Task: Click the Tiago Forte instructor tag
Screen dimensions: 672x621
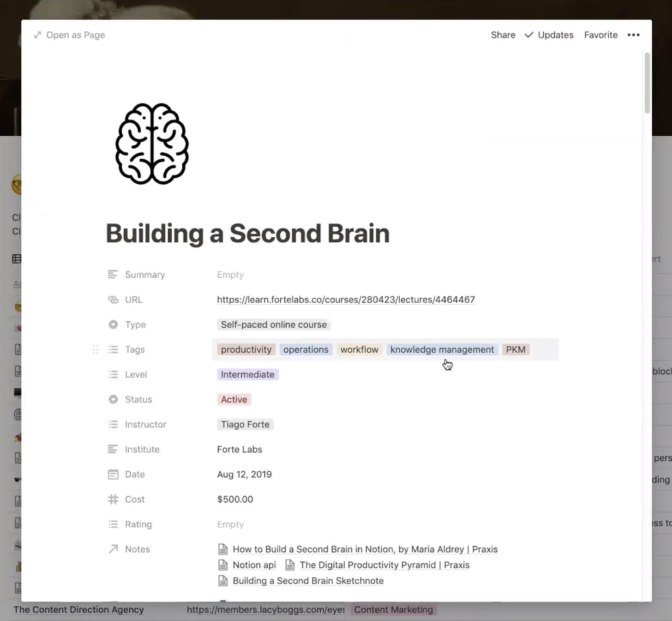Action: (245, 424)
